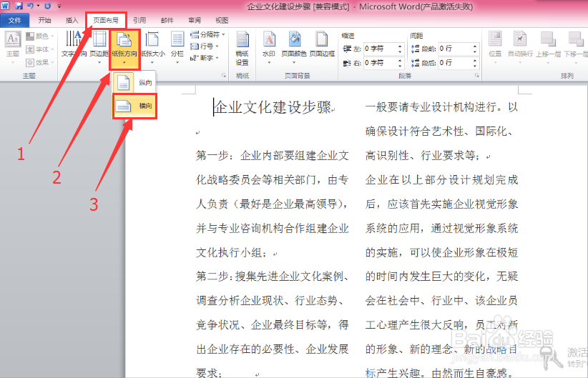Open the quick access toolbar customize arrow
Screen dimensions: 588x378
pyautogui.click(x=59, y=6)
